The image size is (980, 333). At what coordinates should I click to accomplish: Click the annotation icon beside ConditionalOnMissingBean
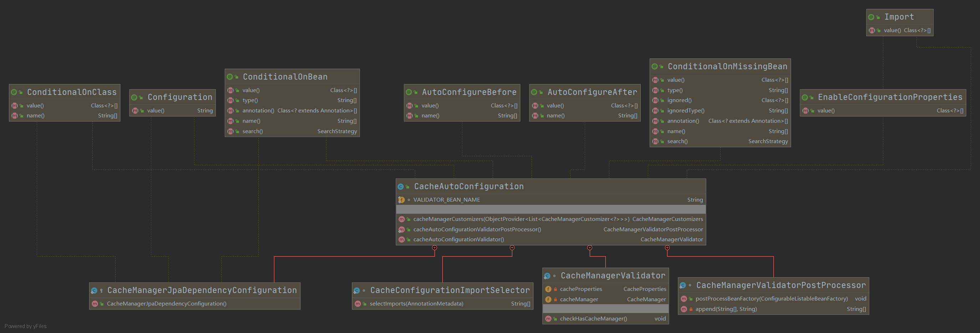point(655,67)
